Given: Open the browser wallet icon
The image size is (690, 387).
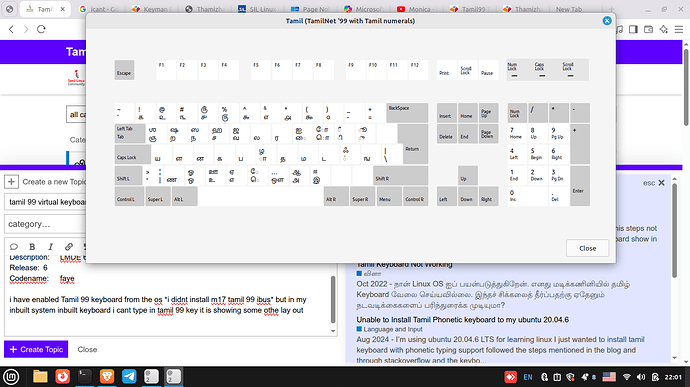Looking at the screenshot, I should pyautogui.click(x=648, y=29).
